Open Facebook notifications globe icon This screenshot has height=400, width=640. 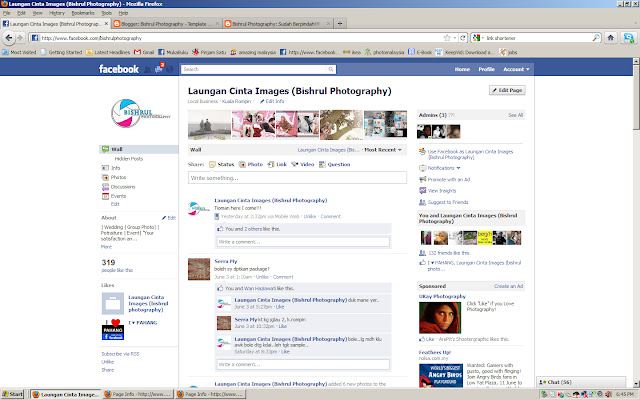(170, 69)
